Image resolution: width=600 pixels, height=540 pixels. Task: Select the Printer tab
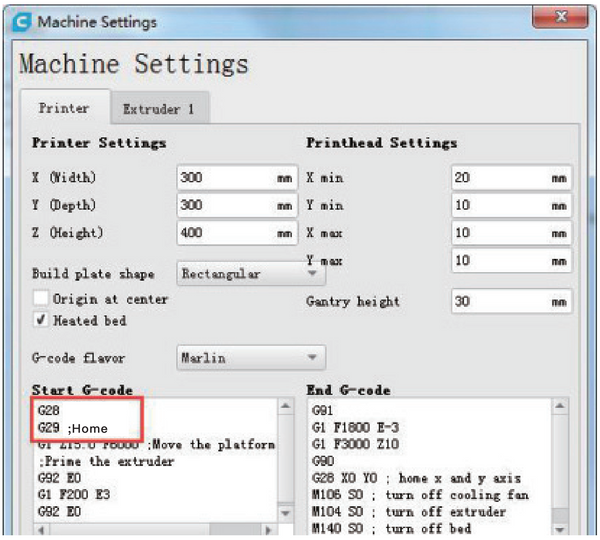click(x=64, y=108)
